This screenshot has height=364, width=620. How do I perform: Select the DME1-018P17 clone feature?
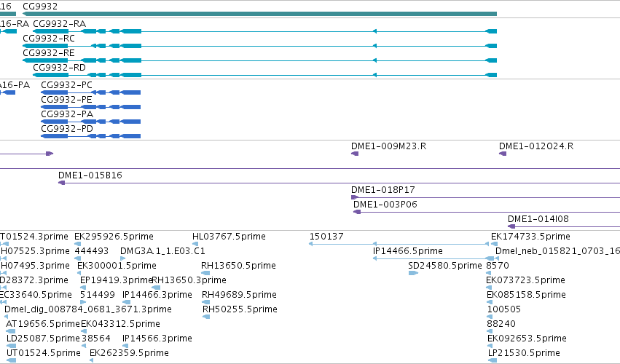coord(485,197)
